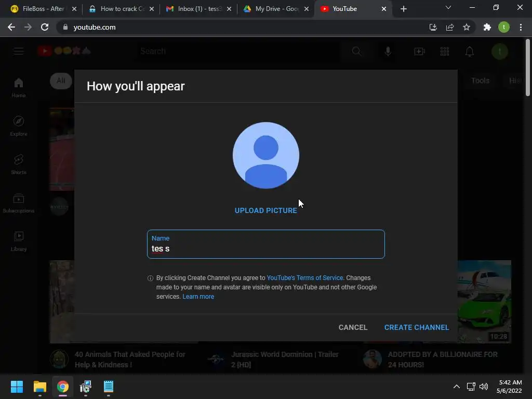The width and height of the screenshot is (532, 399).
Task: Open the notifications bell
Action: coord(470,51)
